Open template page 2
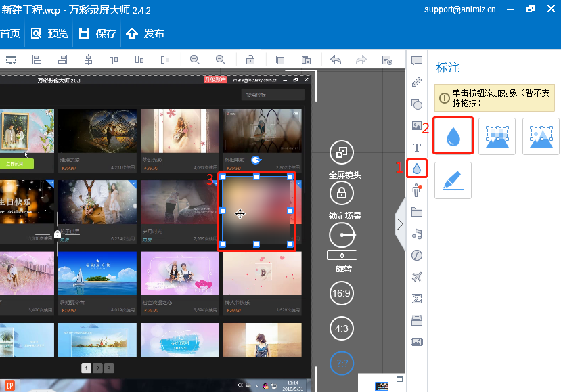Screen dimensions: 561x392 point(97,368)
